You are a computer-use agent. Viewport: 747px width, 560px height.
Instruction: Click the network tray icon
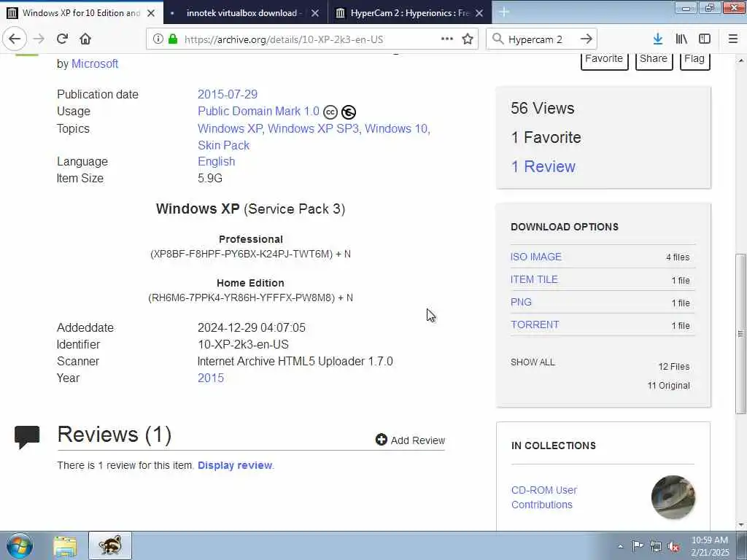(656, 547)
